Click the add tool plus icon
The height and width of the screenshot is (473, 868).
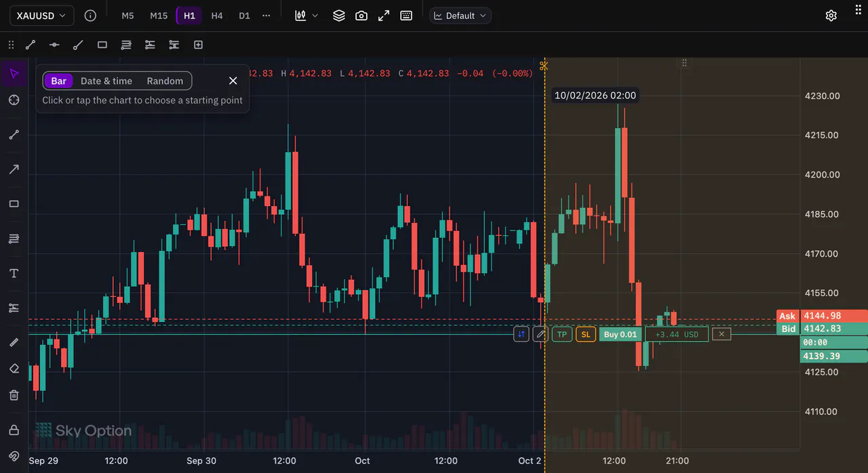coord(198,45)
